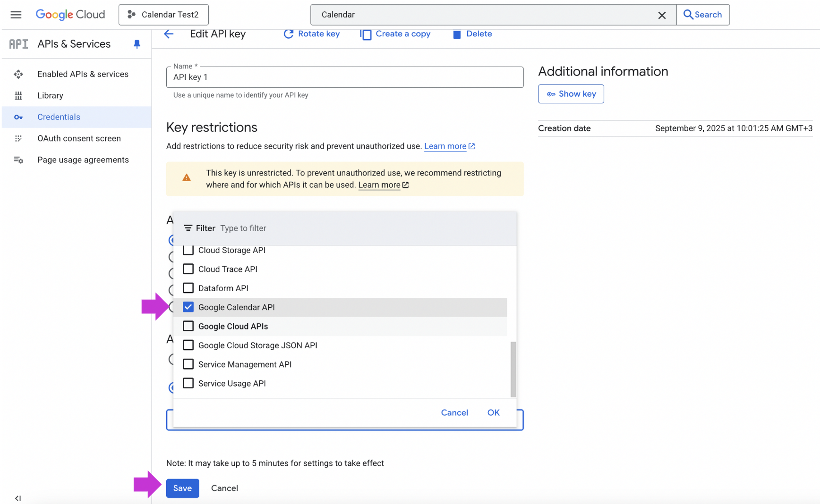Image resolution: width=820 pixels, height=504 pixels.
Task: Open Learn more link under Key restrictions
Action: pos(445,146)
